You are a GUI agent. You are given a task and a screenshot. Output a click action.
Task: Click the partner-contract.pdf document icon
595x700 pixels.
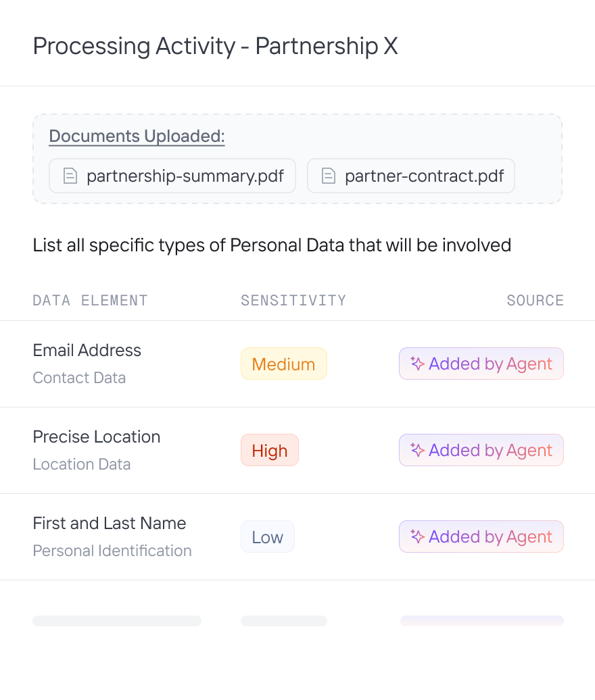(329, 176)
